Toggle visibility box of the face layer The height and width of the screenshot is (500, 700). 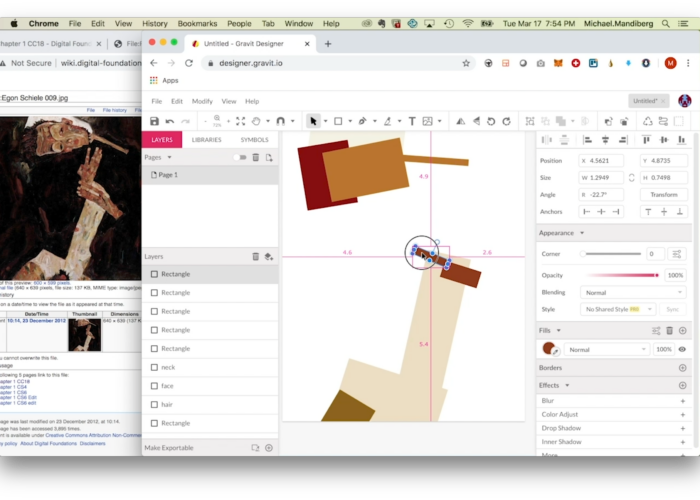(x=154, y=386)
